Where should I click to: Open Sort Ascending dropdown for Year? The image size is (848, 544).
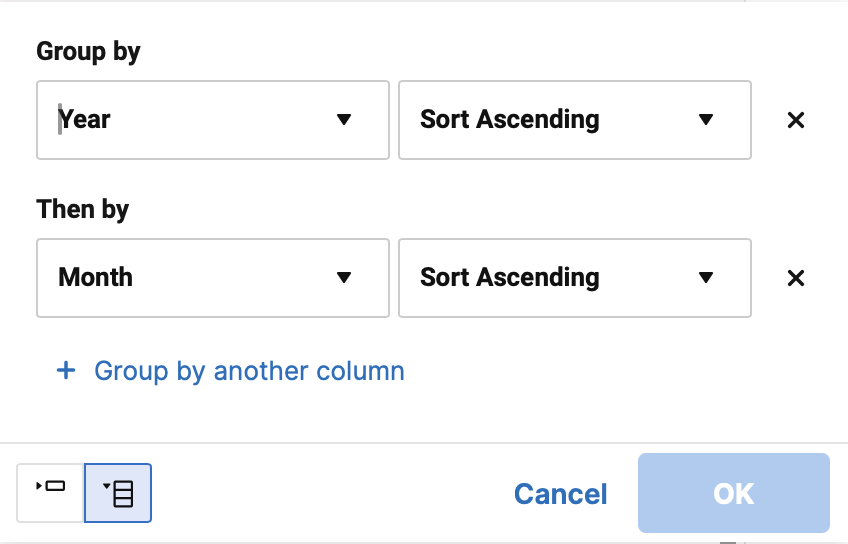pos(574,120)
